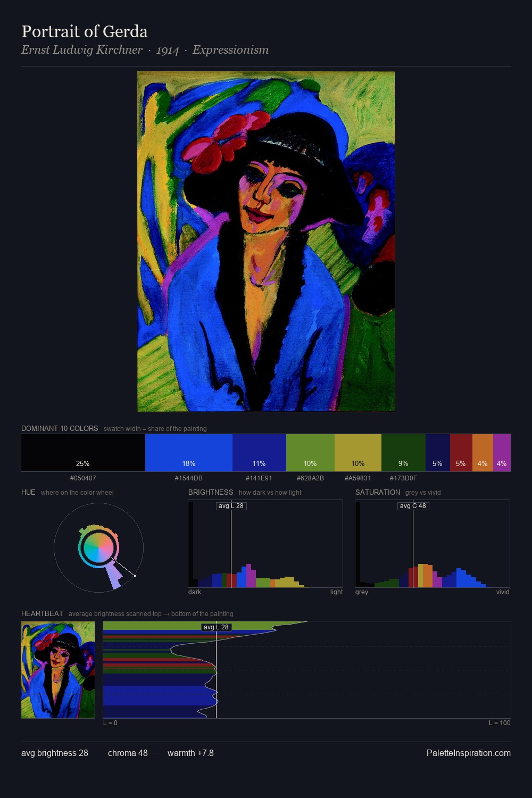Click the avg brightness 28 footer stat
This screenshot has height=798, width=532.
click(55, 753)
